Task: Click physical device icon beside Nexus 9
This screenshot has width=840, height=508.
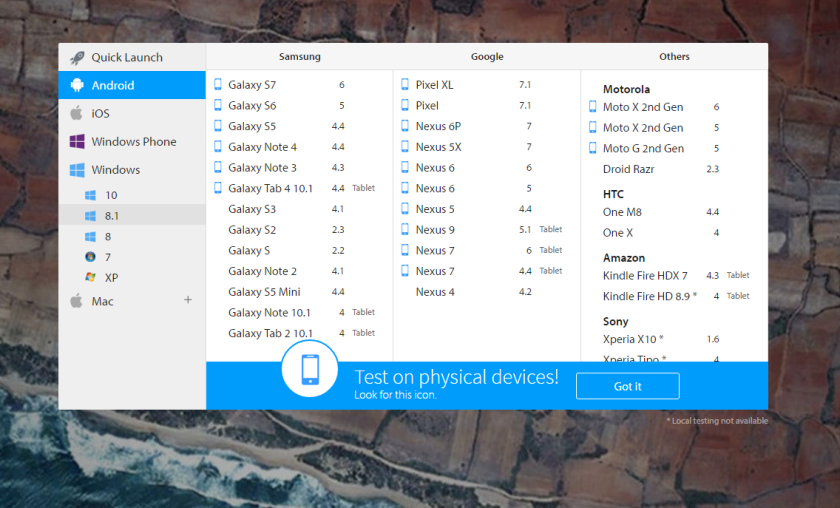Action: (405, 229)
